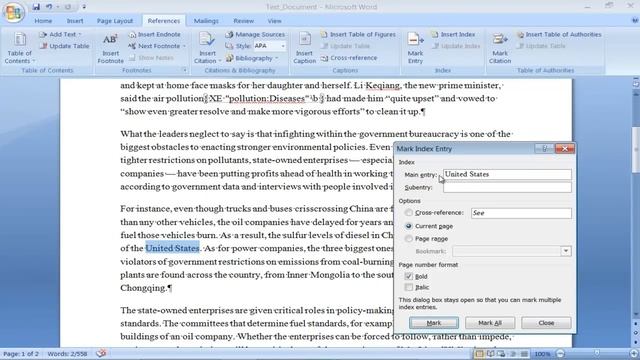Save the document from Quick Access toolbar
Image resolution: width=640 pixels, height=360 pixels.
coord(36,7)
